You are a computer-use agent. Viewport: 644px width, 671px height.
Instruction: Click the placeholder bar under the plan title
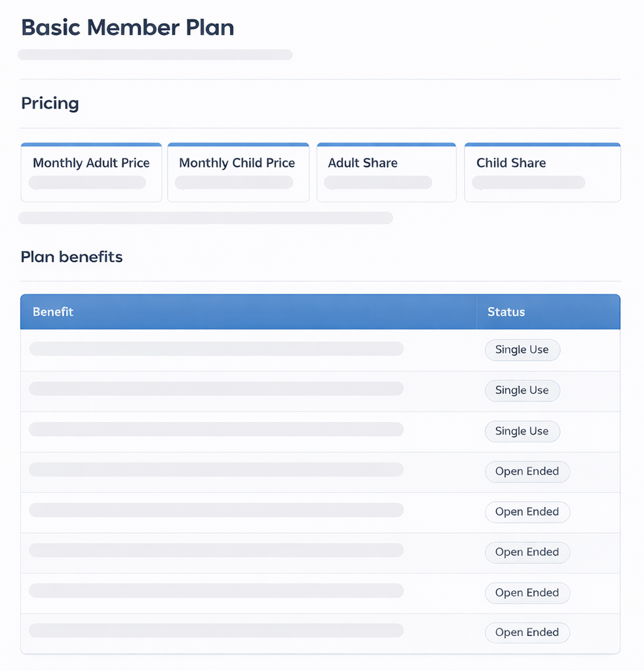tap(155, 55)
